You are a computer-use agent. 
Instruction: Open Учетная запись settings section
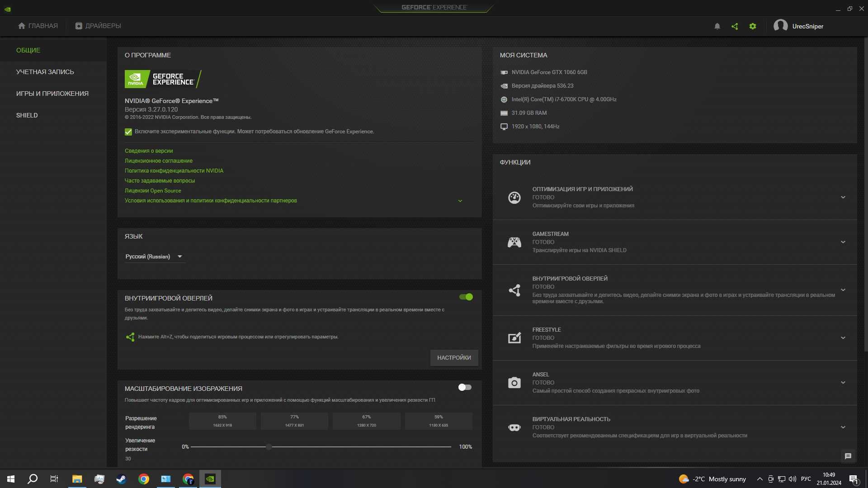(x=53, y=72)
